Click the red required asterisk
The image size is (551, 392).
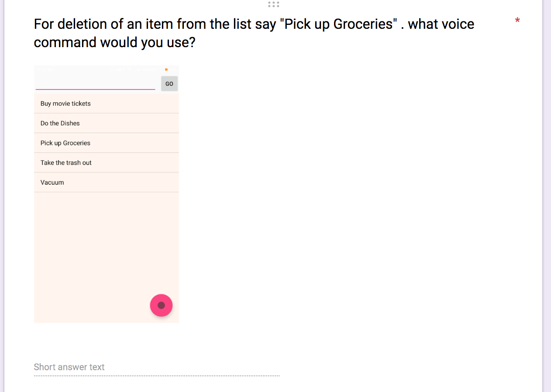click(x=517, y=21)
